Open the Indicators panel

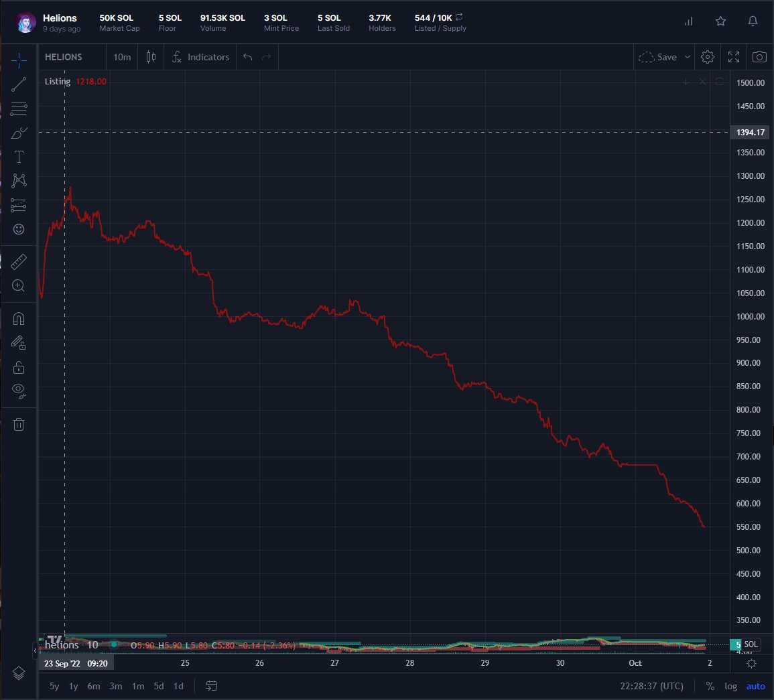(201, 57)
